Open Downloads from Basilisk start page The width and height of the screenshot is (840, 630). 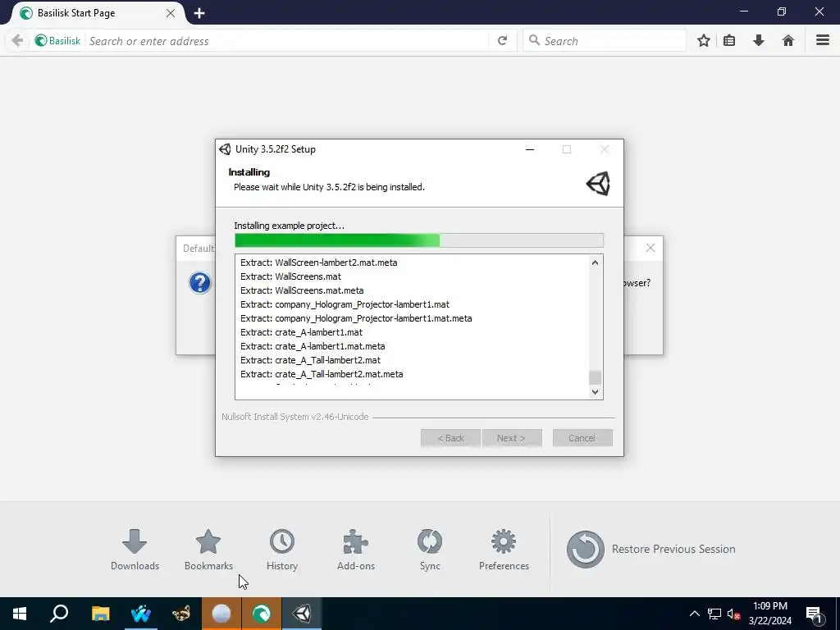coord(135,550)
